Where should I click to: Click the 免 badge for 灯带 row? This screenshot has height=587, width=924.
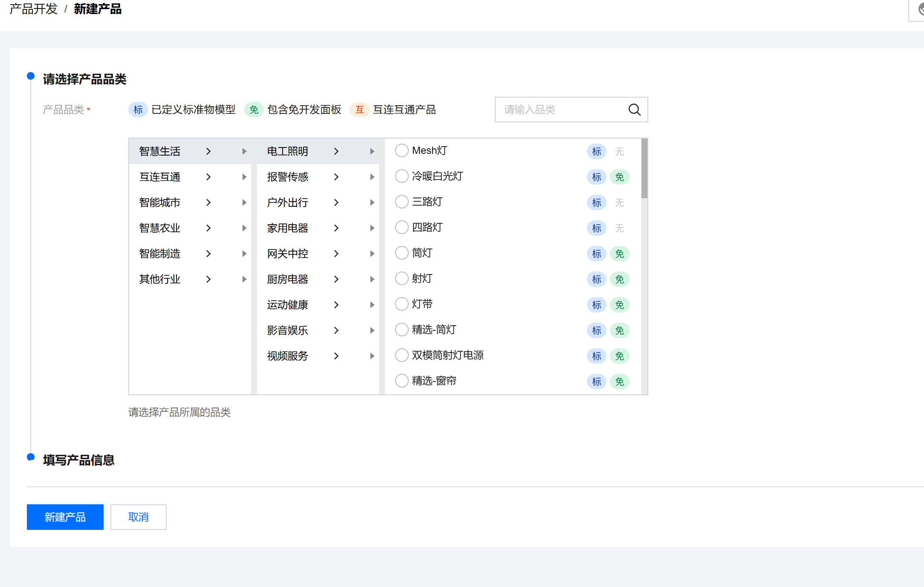coord(619,305)
